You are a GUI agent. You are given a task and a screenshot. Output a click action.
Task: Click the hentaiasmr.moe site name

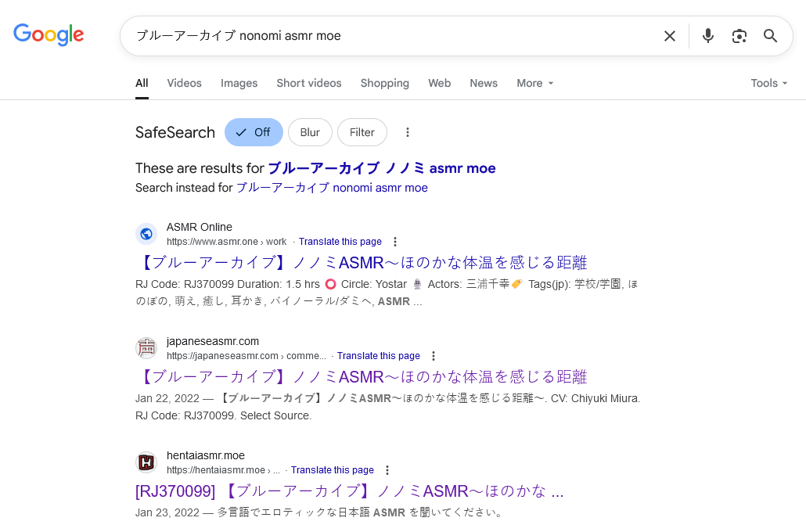click(x=206, y=455)
